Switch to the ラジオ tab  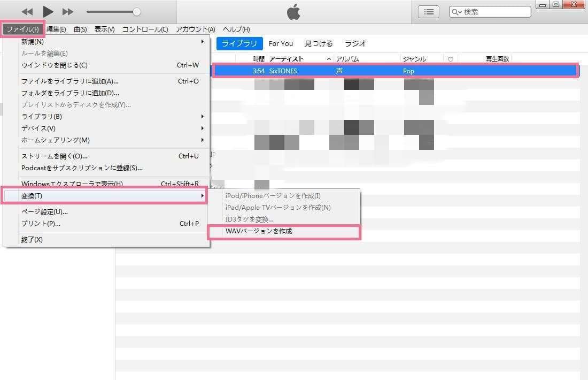tap(355, 43)
